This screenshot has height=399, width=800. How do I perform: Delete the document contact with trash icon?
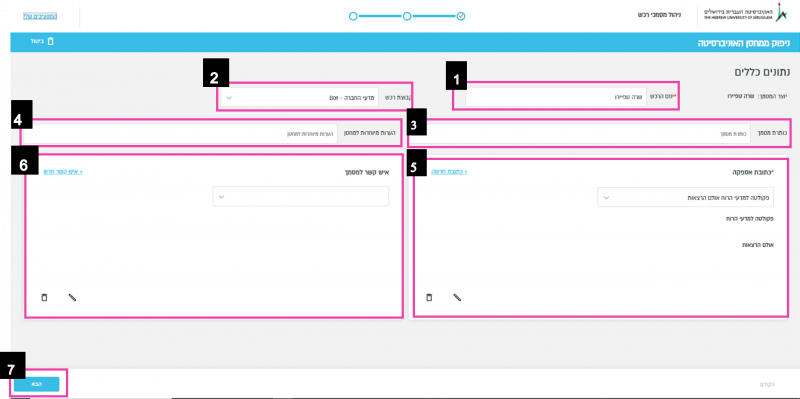[x=44, y=297]
